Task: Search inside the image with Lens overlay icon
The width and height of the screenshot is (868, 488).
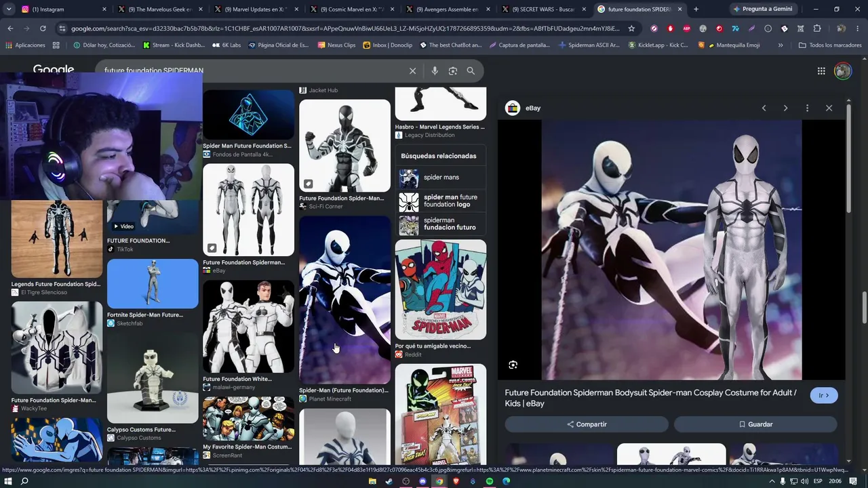Action: point(513,365)
